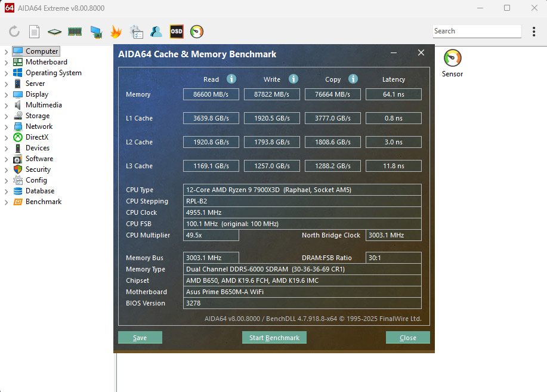
Task: Expand the Benchmark tree node
Action: 6,202
